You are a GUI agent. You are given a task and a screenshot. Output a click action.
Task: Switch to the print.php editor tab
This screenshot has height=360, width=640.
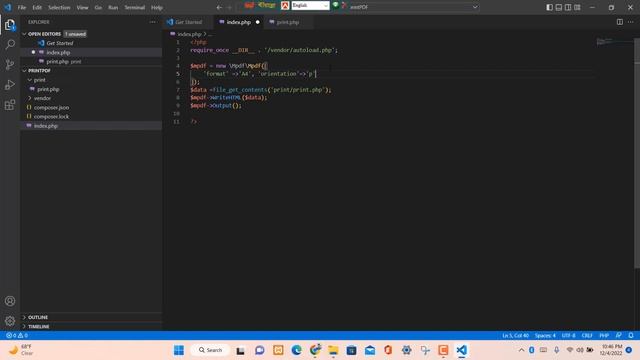(x=288, y=22)
